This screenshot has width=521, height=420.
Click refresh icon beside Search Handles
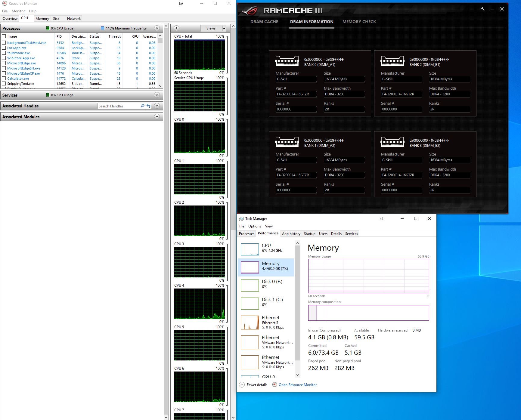[x=149, y=106]
